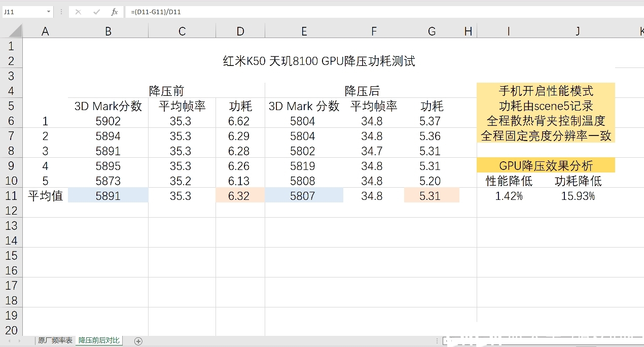Select column F header
Screen dimensions: 644x347
pyautogui.click(x=374, y=31)
